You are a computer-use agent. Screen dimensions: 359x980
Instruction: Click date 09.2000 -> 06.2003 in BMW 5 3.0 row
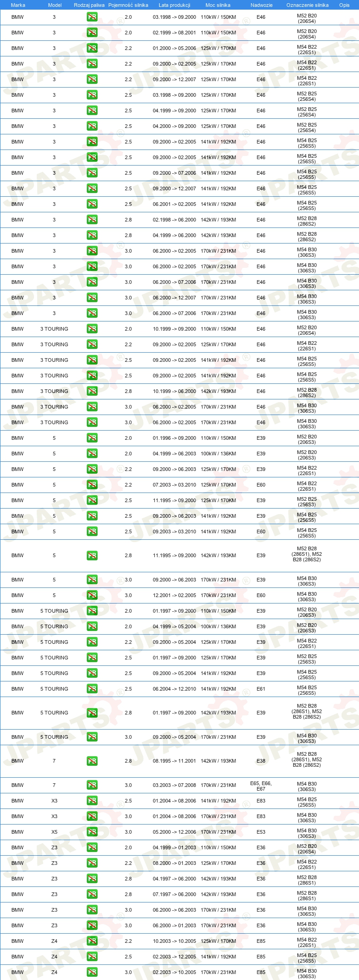[174, 580]
